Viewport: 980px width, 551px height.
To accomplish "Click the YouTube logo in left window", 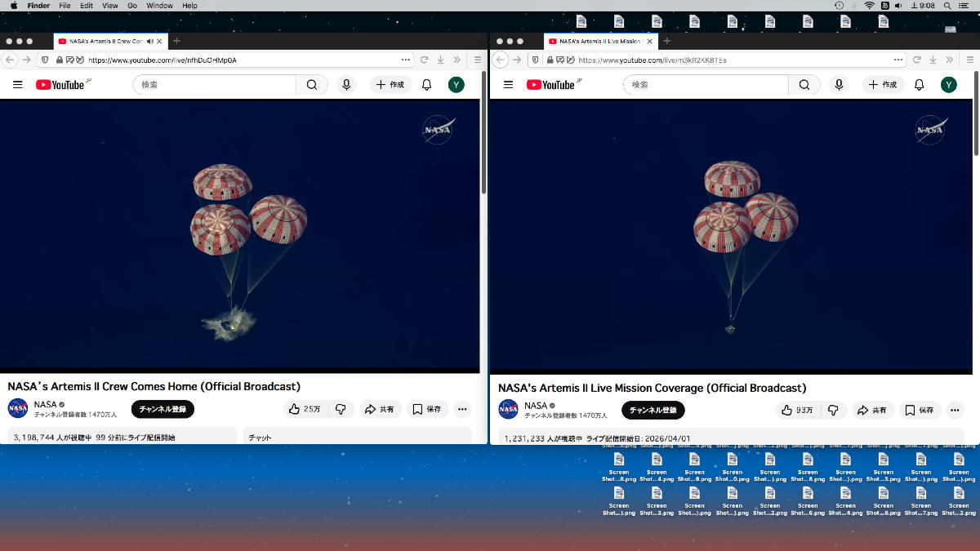I will pos(62,85).
